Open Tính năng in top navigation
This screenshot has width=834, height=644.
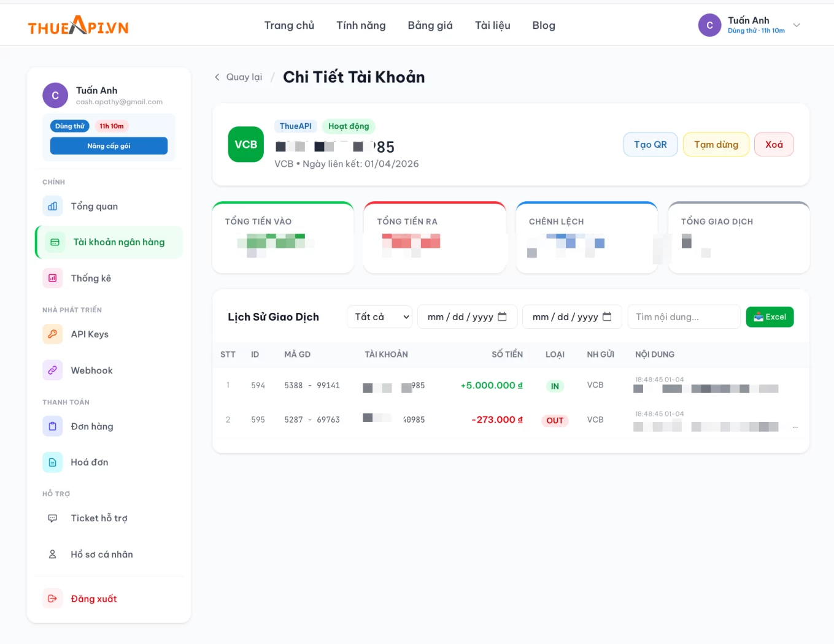click(361, 25)
